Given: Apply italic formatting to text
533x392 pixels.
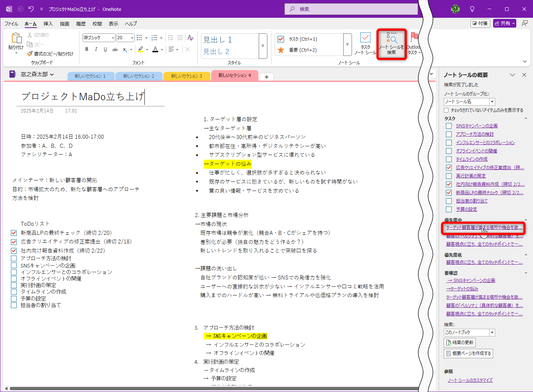Looking at the screenshot, I should pos(96,49).
